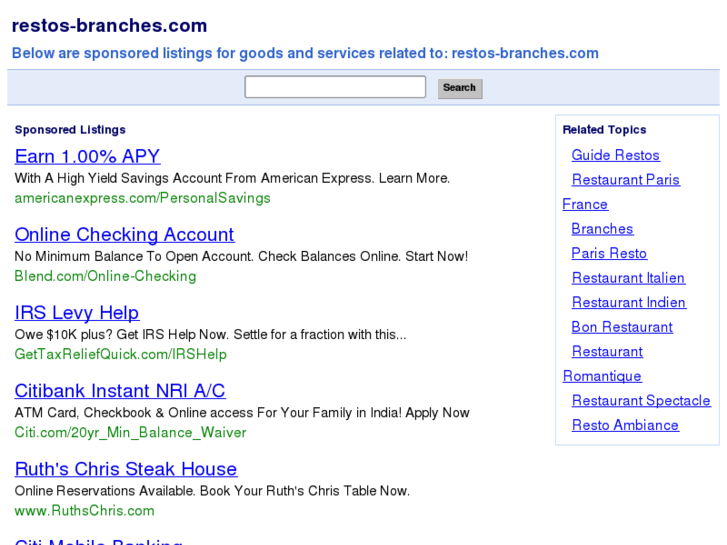727x545 pixels.
Task: Click Blend.com/Online-Checking URL text
Action: point(105,276)
